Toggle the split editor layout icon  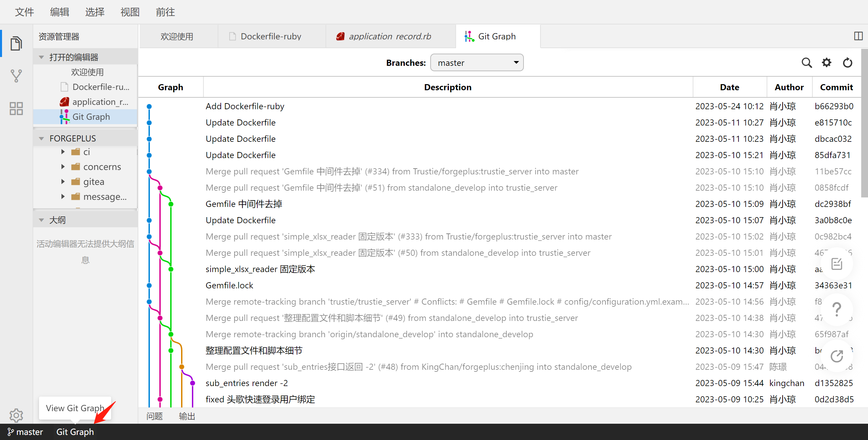[858, 36]
